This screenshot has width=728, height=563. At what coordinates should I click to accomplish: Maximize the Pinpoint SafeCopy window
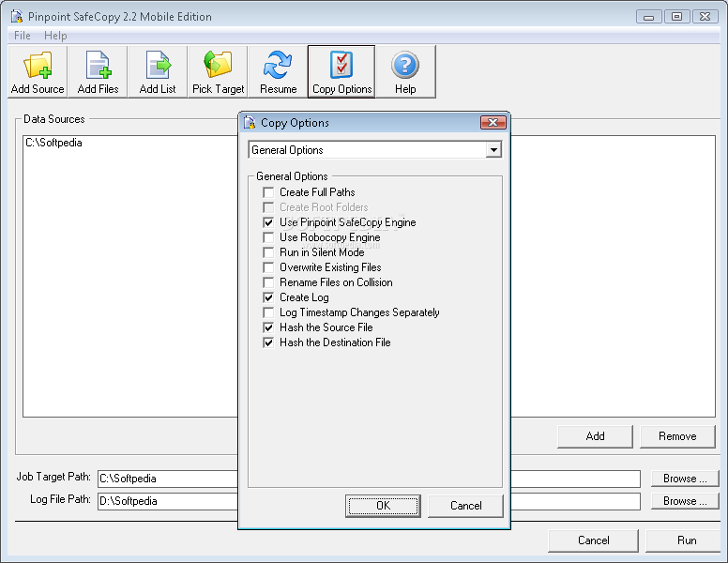point(677,17)
